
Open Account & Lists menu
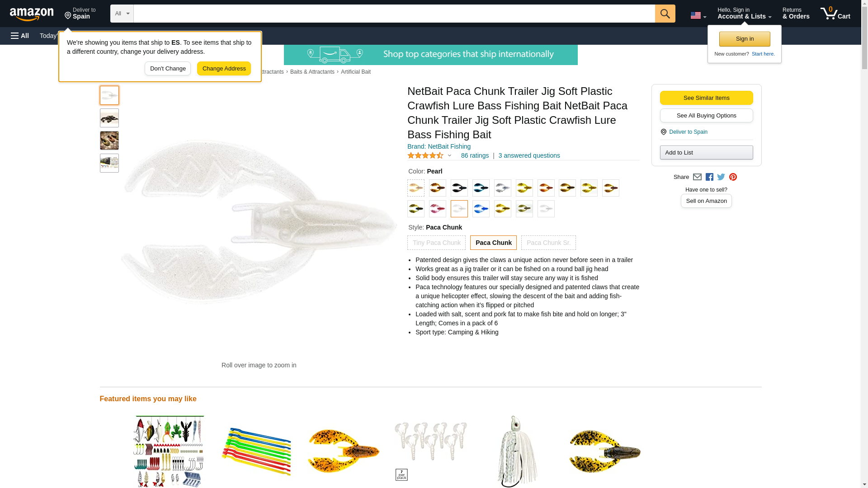744,14
